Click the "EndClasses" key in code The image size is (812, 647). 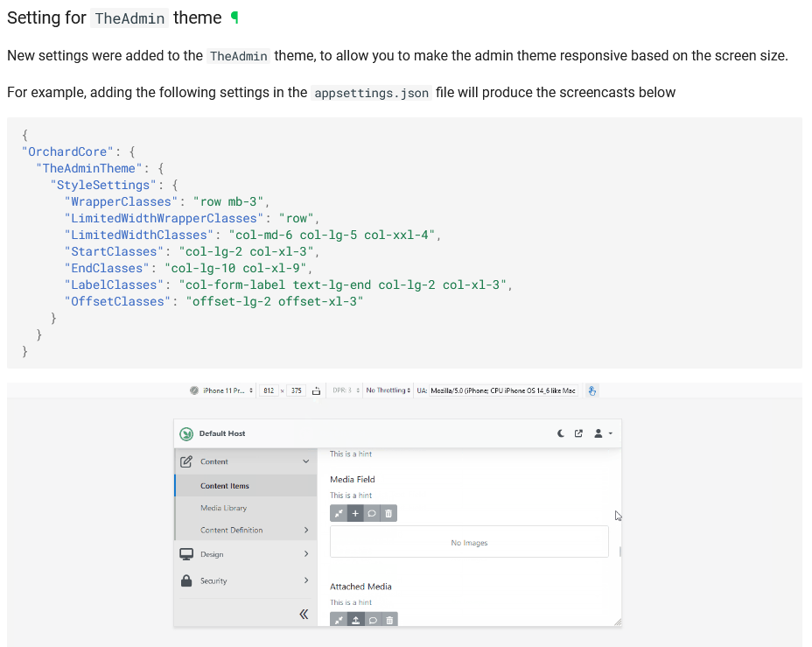click(107, 268)
